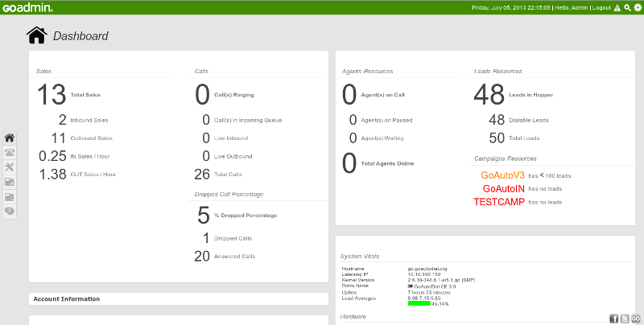
Task: Click the Logout link
Action: [601, 8]
